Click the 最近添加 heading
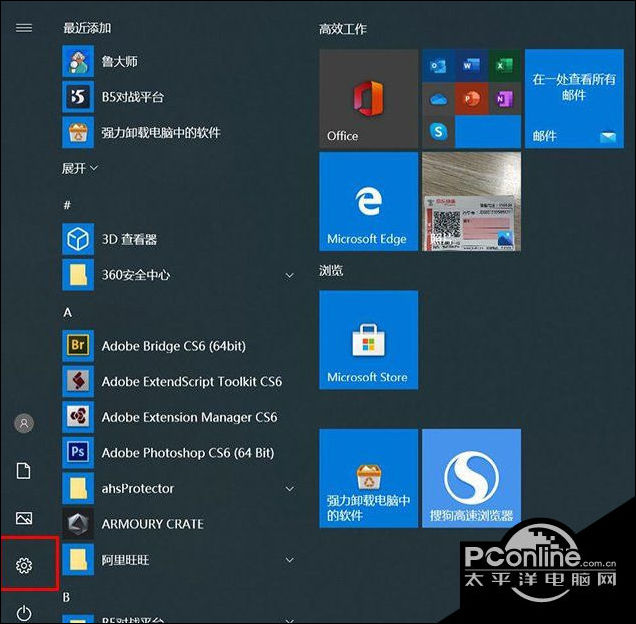 click(x=87, y=28)
